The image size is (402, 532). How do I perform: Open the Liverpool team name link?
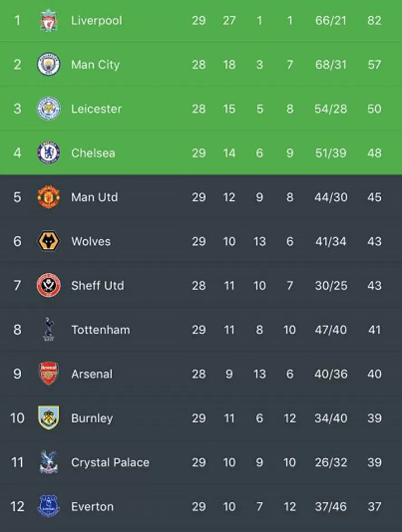pyautogui.click(x=97, y=21)
